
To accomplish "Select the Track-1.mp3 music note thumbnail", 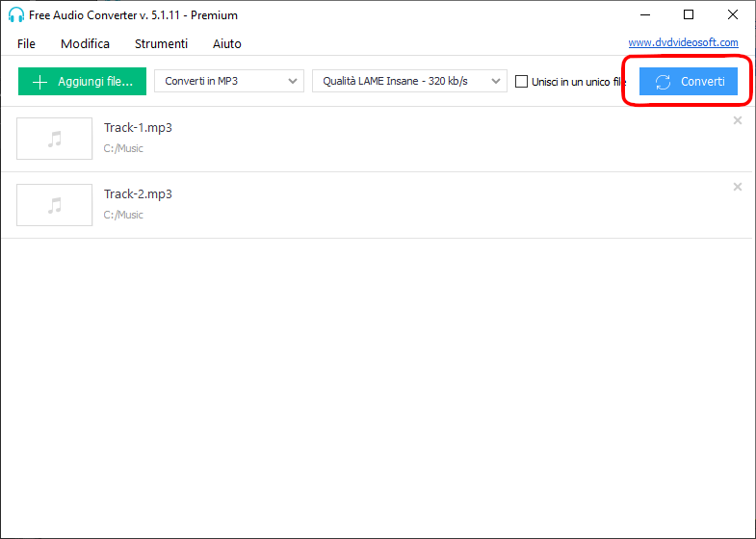I will [55, 139].
